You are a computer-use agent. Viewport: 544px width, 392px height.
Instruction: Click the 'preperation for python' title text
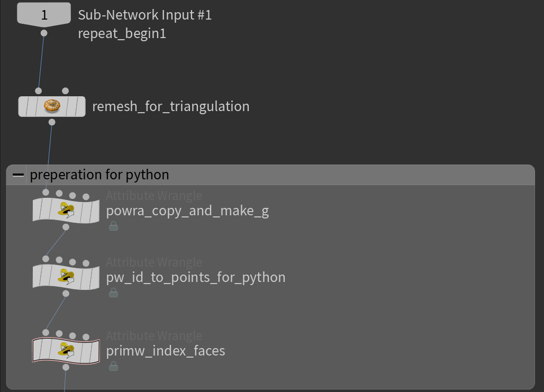[x=99, y=174]
